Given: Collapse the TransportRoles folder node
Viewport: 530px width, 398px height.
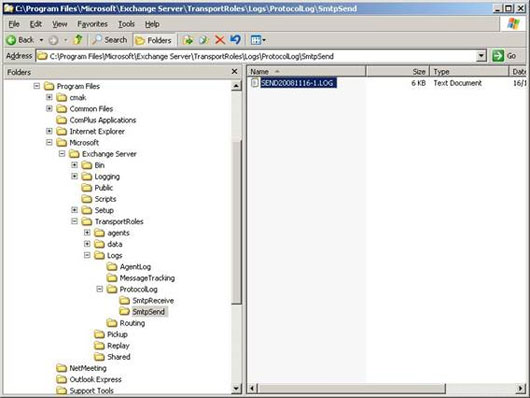Looking at the screenshot, I should 74,221.
